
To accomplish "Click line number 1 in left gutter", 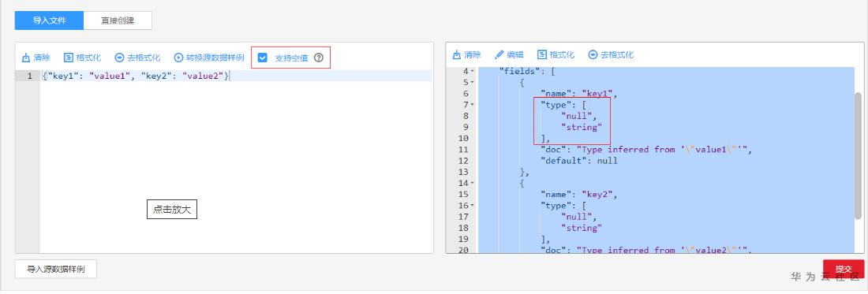I will 29,76.
